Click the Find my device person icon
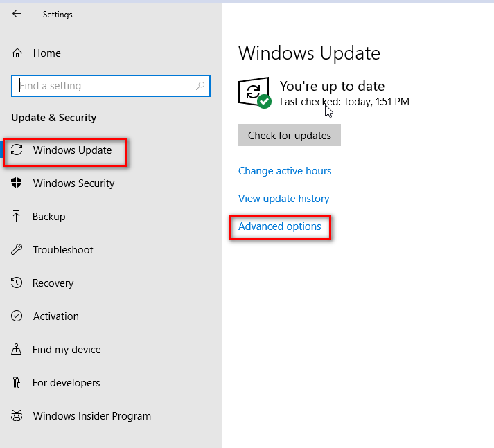The height and width of the screenshot is (448, 494). coord(17,349)
